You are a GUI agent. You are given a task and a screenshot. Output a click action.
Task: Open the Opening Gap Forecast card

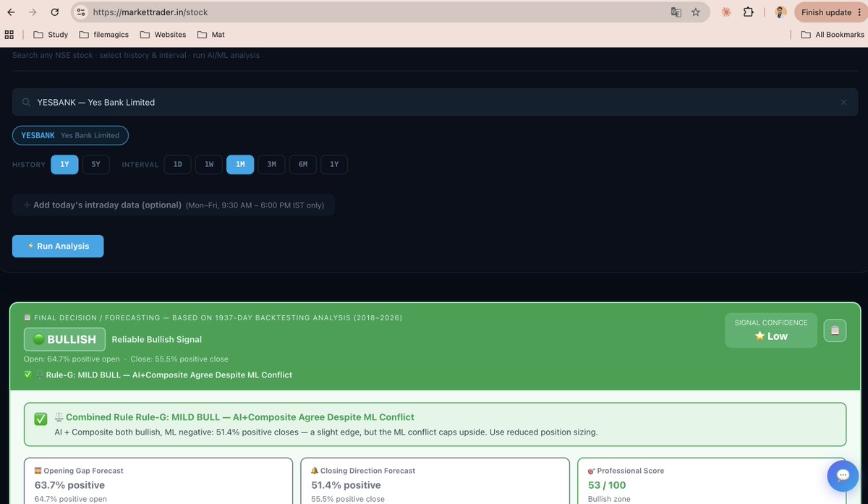click(x=158, y=481)
